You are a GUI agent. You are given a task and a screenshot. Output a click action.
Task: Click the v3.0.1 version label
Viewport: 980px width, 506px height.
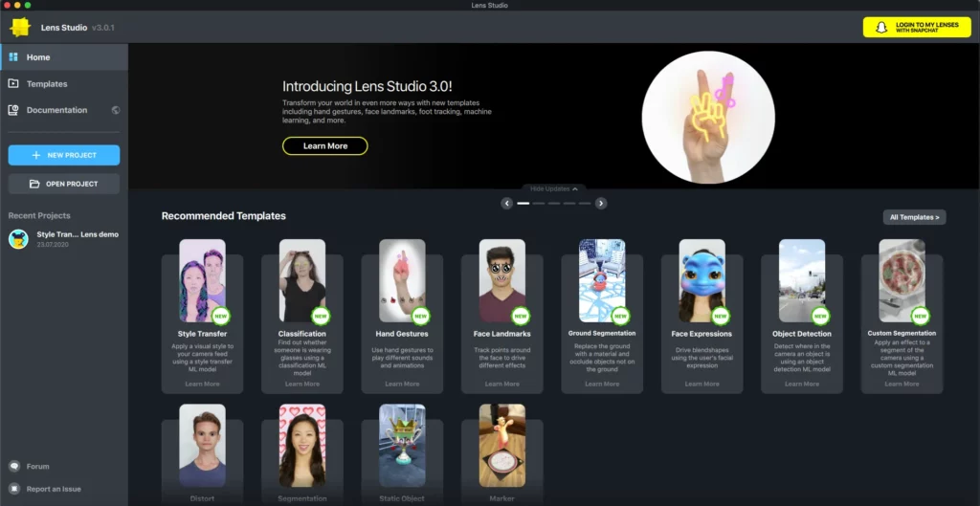[103, 28]
